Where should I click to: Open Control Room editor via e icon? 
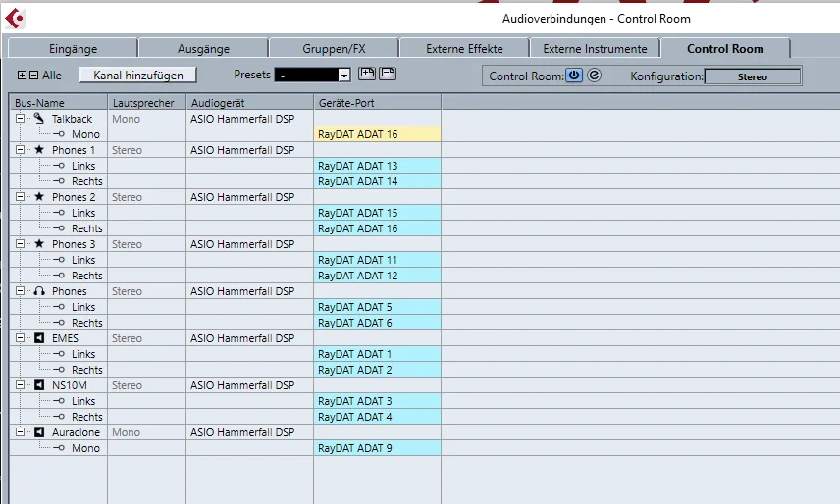[x=594, y=75]
